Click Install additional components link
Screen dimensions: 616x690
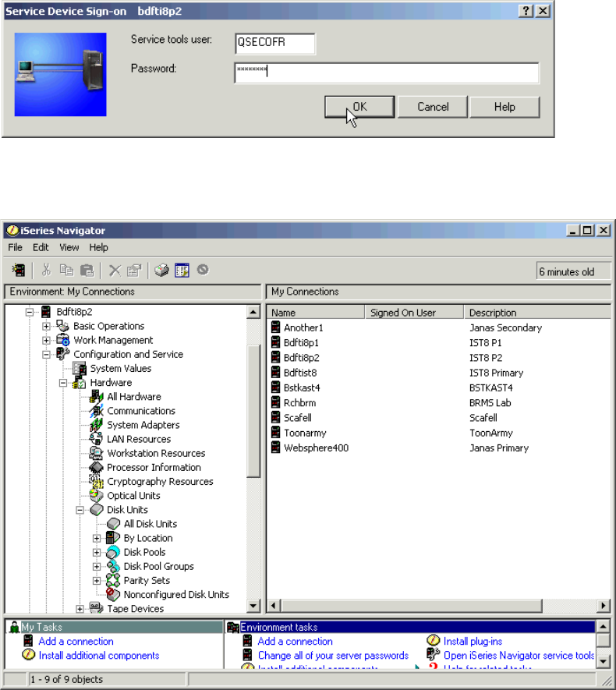(x=99, y=655)
